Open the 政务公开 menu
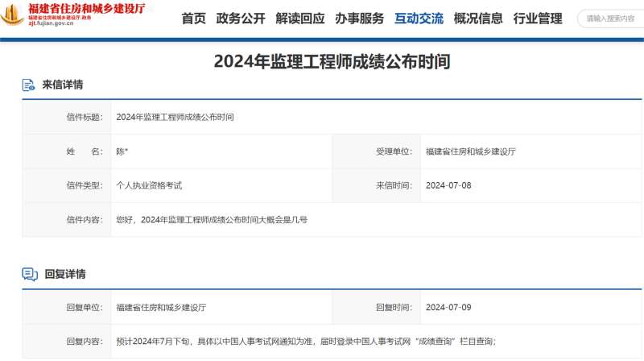The width and height of the screenshot is (644, 361). tap(241, 19)
